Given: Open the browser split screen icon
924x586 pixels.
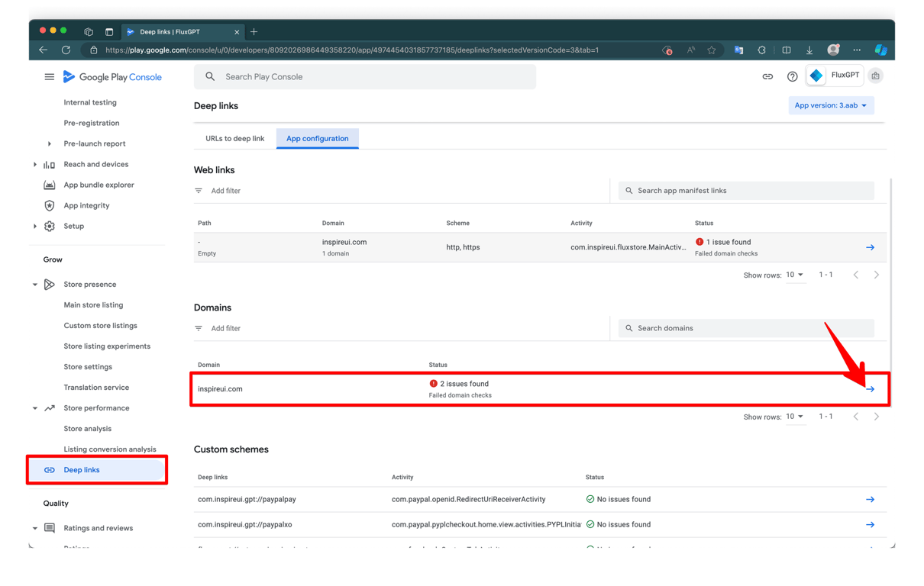Looking at the screenshot, I should pyautogui.click(x=786, y=50).
